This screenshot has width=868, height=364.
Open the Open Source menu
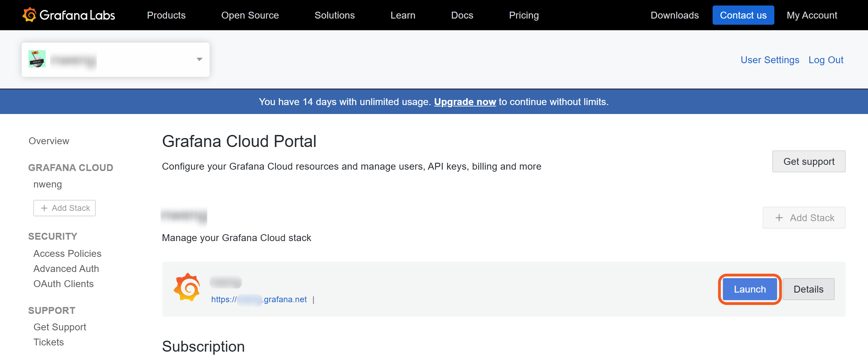click(x=250, y=15)
